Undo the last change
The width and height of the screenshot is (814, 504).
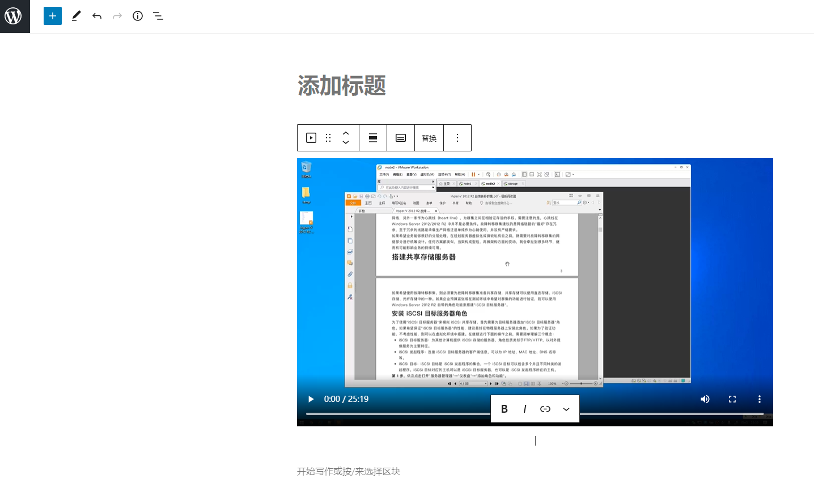[x=97, y=16]
